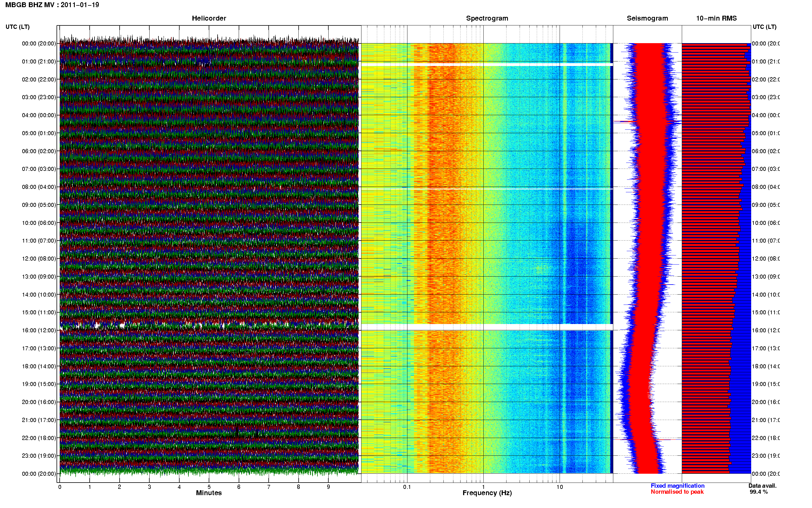
Task: Click the left time label '11:00 (07:00)'
Action: (x=39, y=241)
